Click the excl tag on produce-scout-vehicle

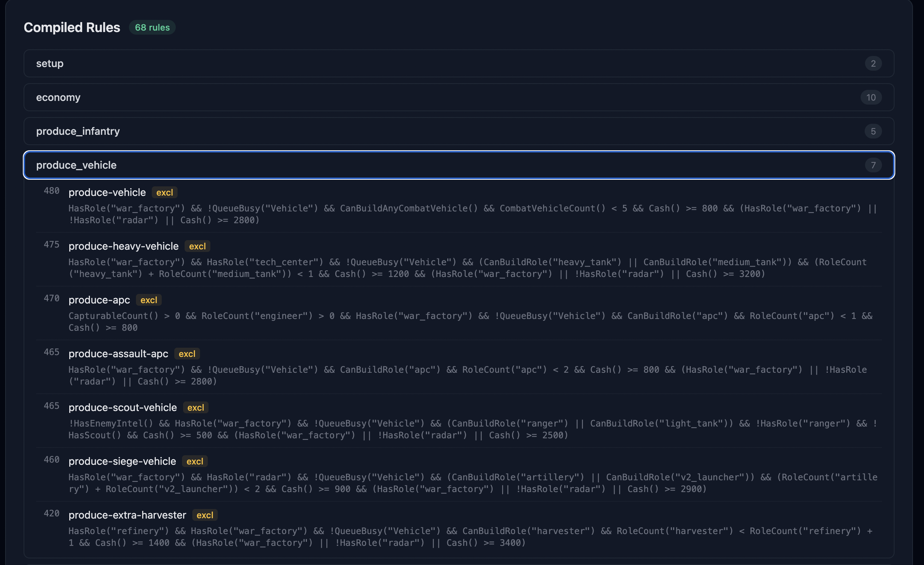(x=195, y=407)
